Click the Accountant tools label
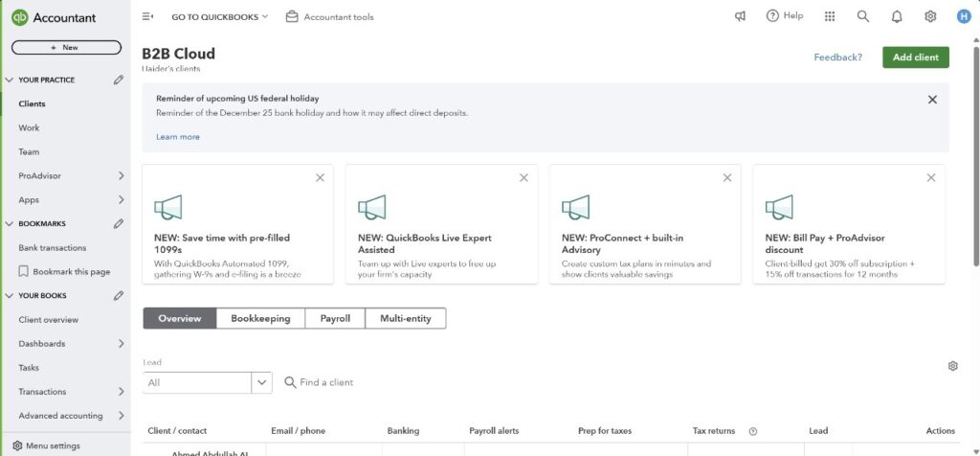The width and height of the screenshot is (980, 456). point(339,17)
